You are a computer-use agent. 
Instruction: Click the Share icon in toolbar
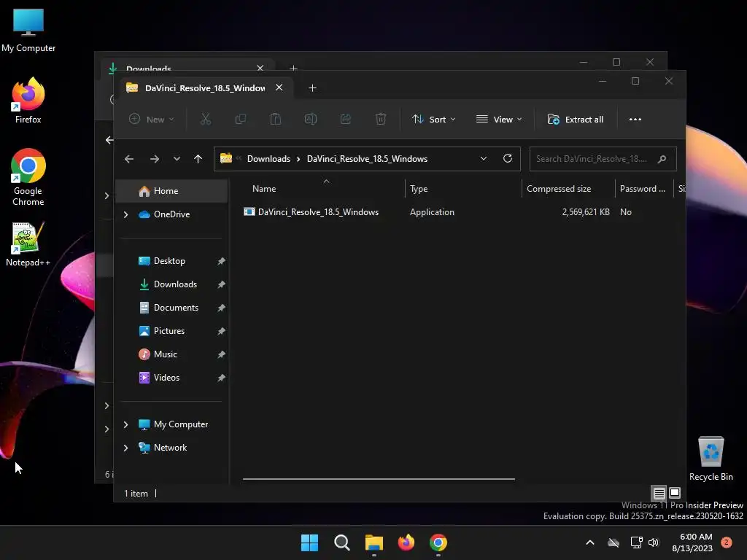pos(345,119)
